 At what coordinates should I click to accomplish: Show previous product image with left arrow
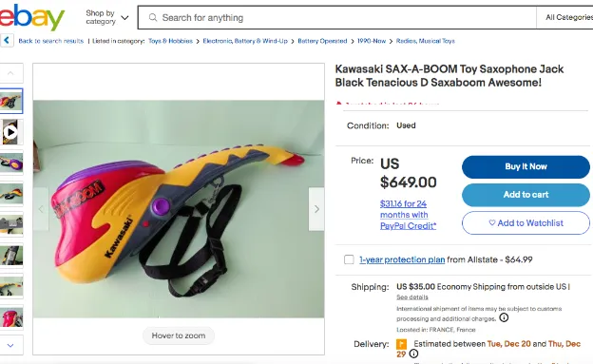click(x=41, y=209)
